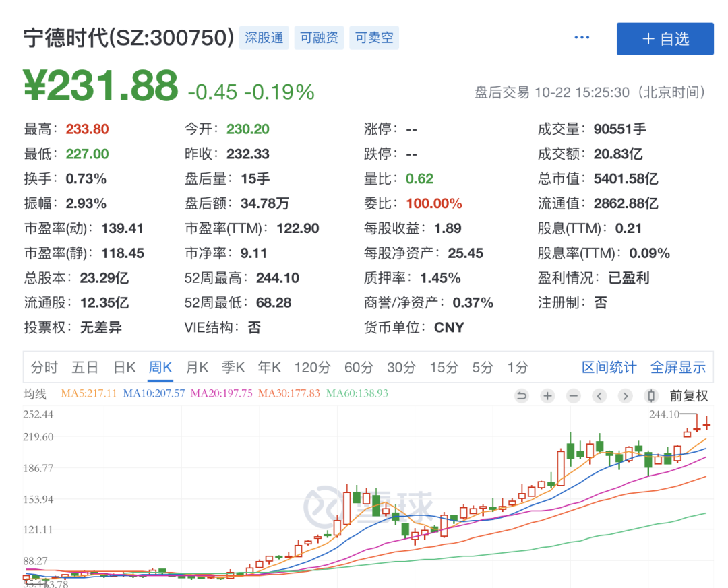This screenshot has width=728, height=588.
Task: Click the 委比 value 100.00%
Action: click(434, 203)
